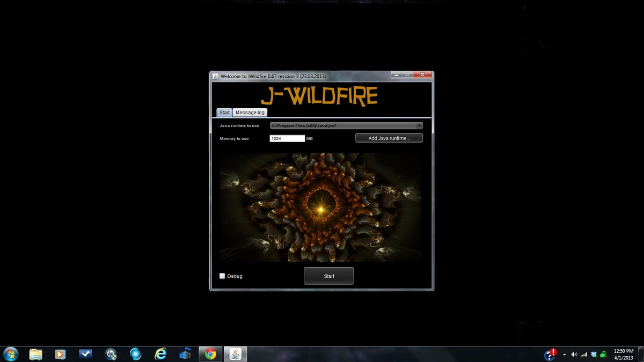644x362 pixels.
Task: Click the memory amount input field
Action: pos(286,138)
